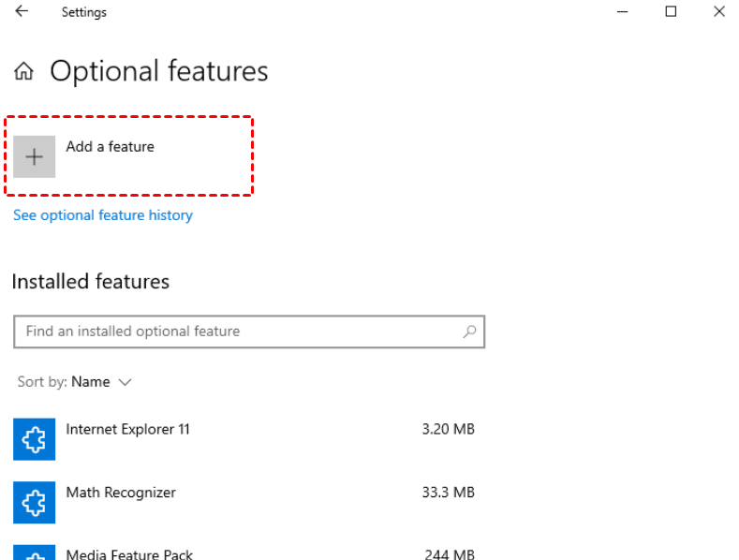Image resolution: width=739 pixels, height=560 pixels.
Task: Open See optional feature history link
Action: [103, 215]
